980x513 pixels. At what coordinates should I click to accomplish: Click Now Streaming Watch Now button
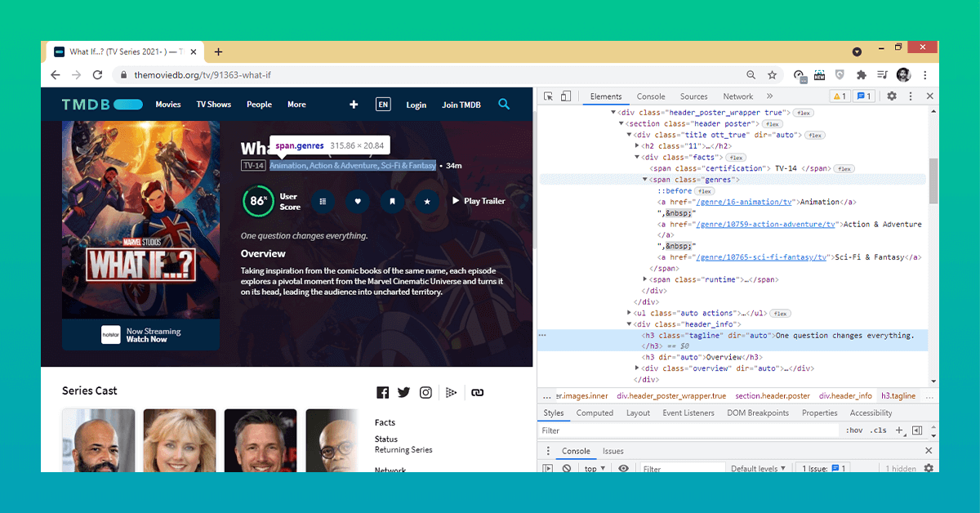click(x=140, y=335)
